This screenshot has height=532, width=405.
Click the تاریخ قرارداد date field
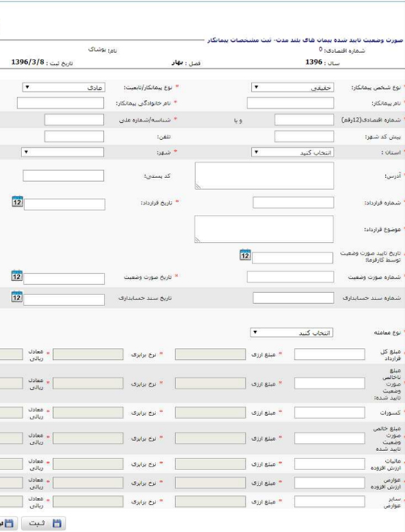pyautogui.click(x=65, y=205)
